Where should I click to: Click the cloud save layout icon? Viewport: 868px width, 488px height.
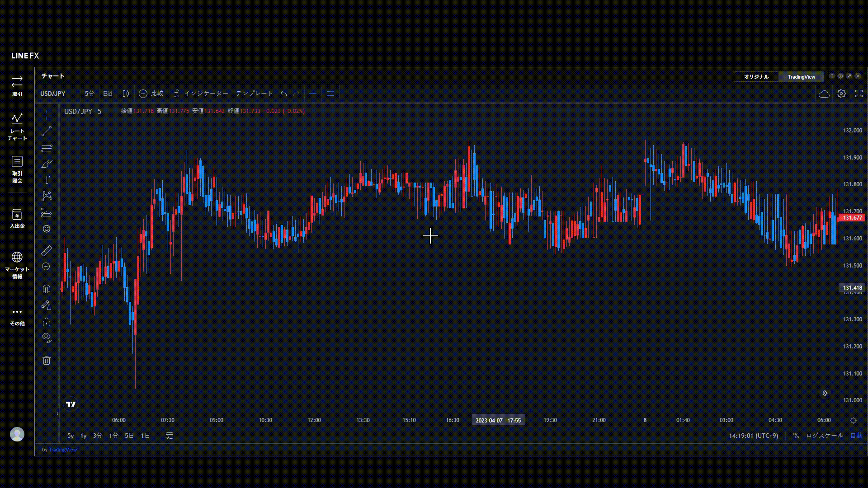point(824,94)
